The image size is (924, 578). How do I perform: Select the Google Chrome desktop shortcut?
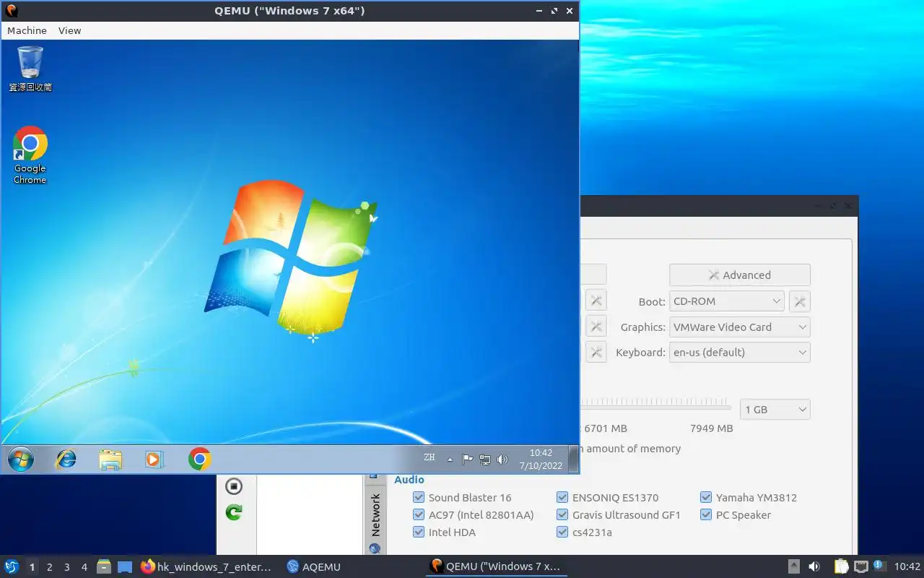point(30,155)
